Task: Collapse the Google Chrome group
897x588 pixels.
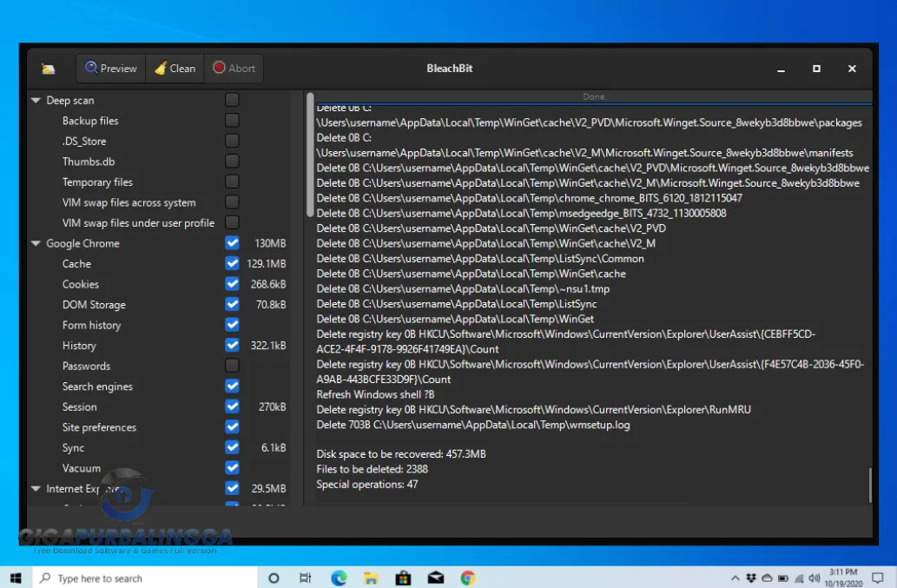Action: [36, 243]
